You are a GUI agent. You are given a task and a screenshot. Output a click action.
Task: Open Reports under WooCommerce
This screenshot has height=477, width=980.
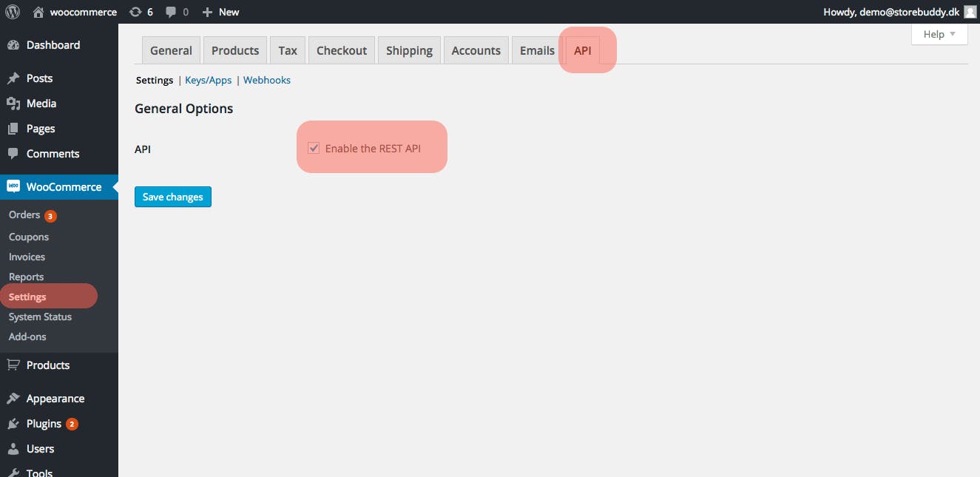[x=27, y=277]
